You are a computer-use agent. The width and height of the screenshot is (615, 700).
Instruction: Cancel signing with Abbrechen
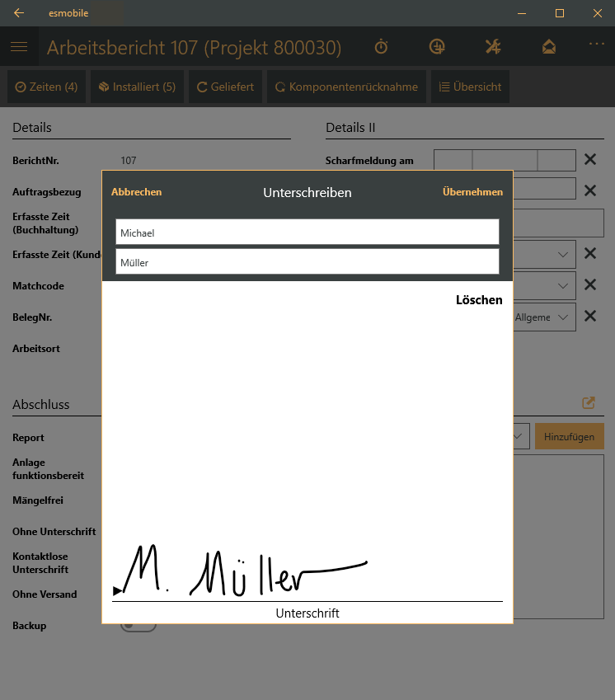click(x=136, y=192)
